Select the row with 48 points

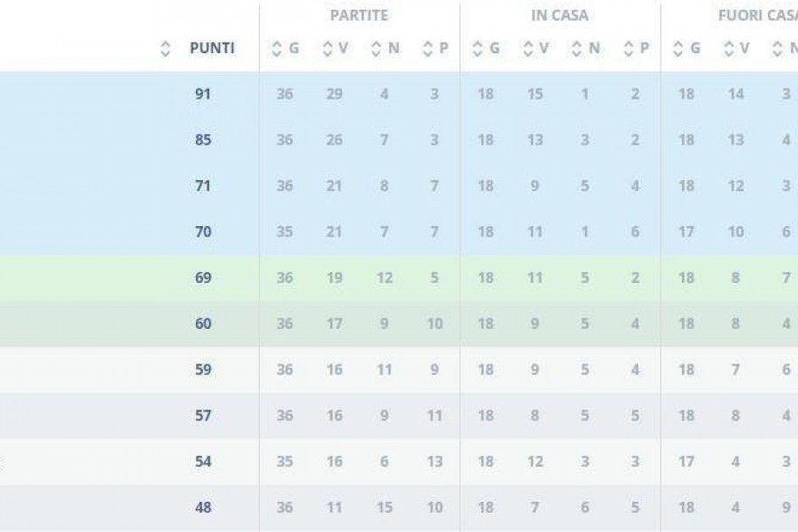pos(399,507)
